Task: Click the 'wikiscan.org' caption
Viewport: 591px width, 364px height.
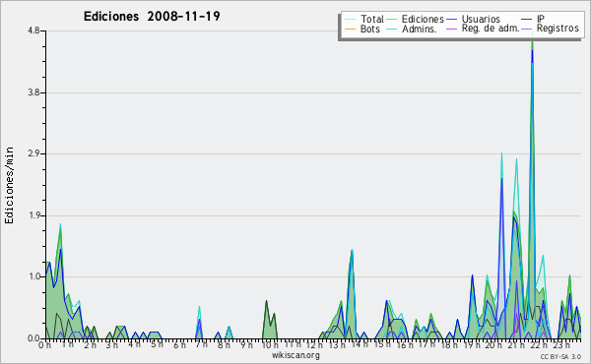Action: click(295, 355)
